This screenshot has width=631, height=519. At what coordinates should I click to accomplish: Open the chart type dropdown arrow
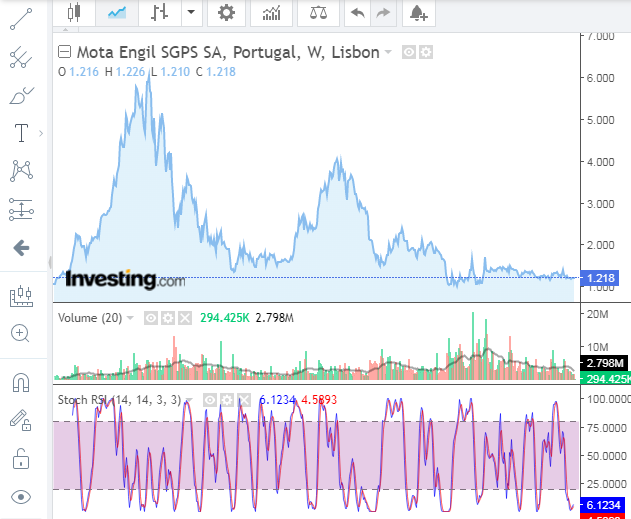click(x=192, y=12)
